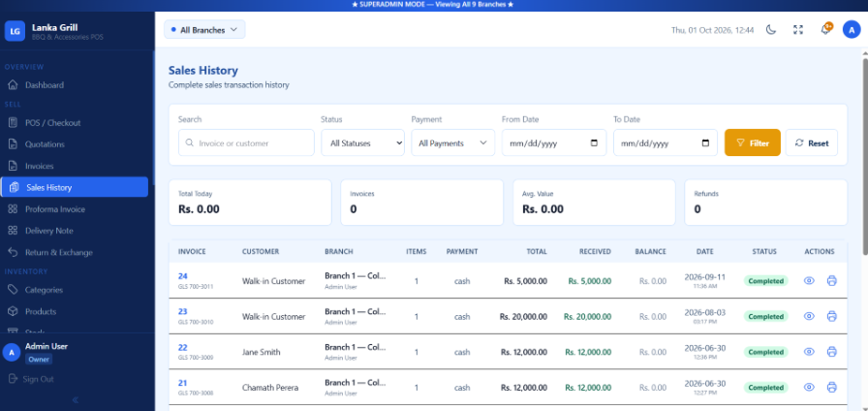868x411 pixels.
Task: Open invoice number 23 link
Action: [x=183, y=312]
